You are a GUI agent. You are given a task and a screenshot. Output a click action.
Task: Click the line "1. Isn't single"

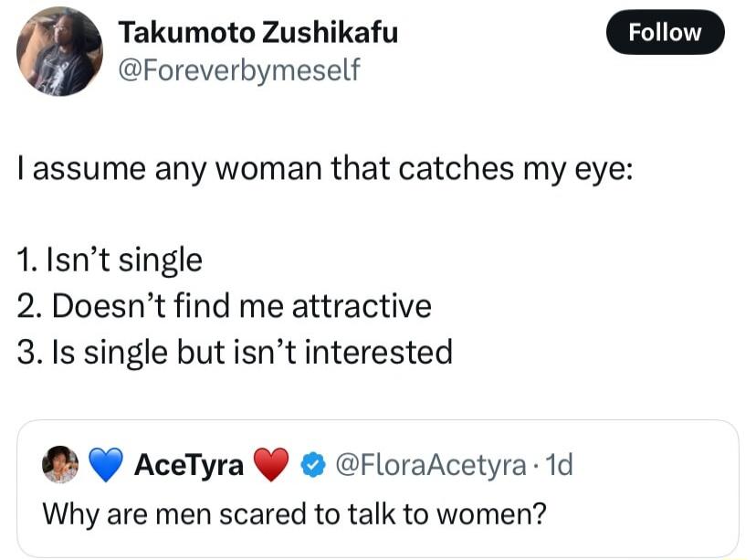pyautogui.click(x=110, y=261)
